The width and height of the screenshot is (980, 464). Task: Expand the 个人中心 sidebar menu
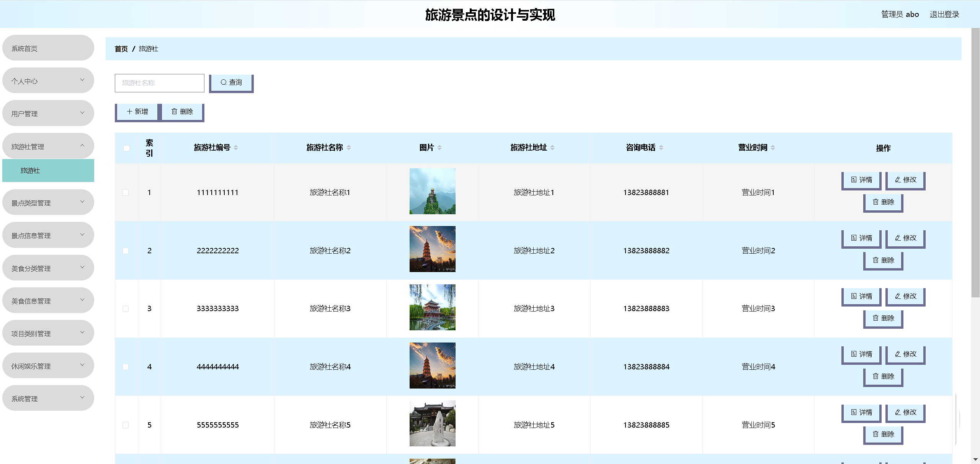(x=48, y=81)
